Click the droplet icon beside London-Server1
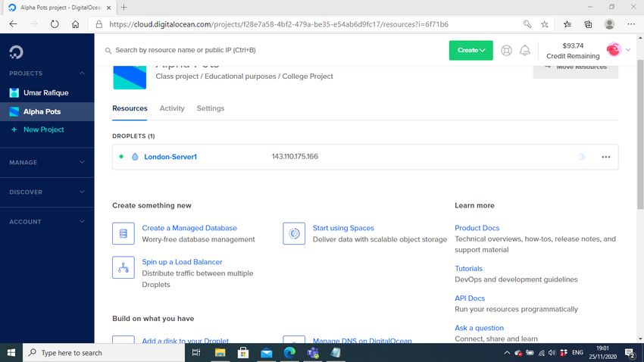The width and height of the screenshot is (644, 362). [x=135, y=157]
